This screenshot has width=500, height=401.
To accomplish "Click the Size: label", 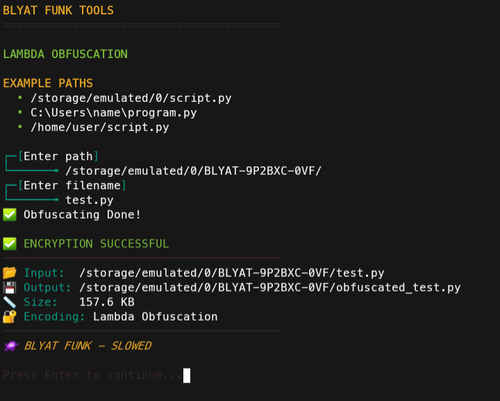I will click(x=40, y=302).
